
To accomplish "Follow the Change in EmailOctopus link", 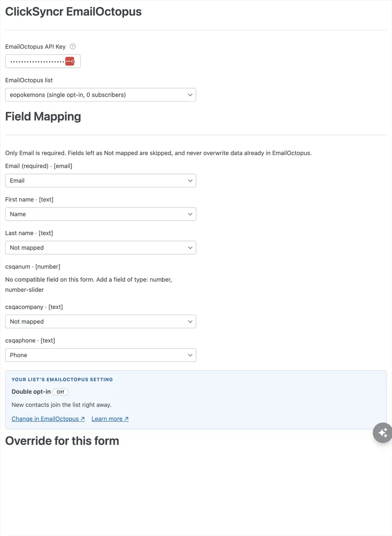I will [x=48, y=419].
